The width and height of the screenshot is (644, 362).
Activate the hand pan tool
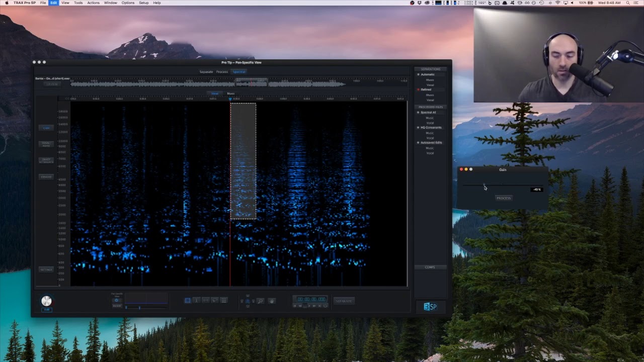271,301
